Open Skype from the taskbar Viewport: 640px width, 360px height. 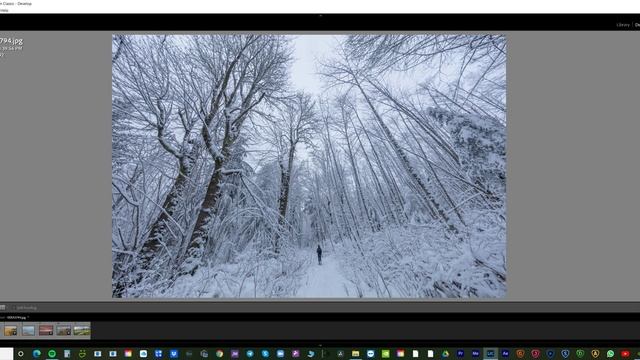click(265, 354)
